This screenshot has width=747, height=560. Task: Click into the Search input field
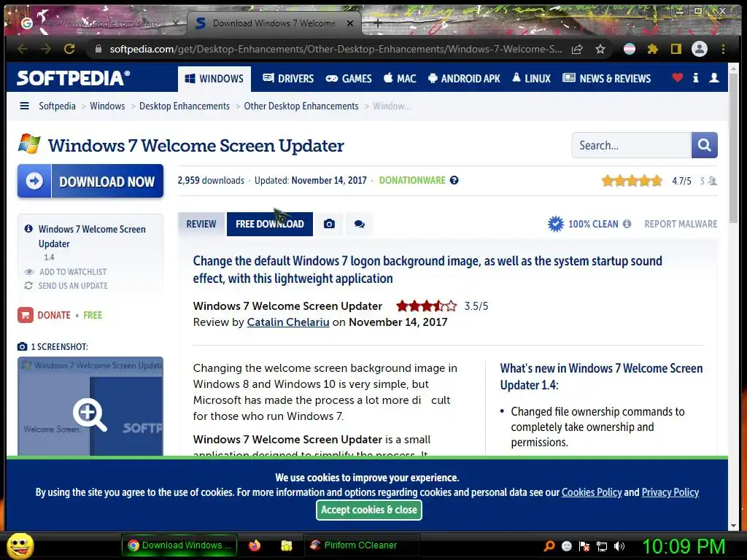pos(631,145)
